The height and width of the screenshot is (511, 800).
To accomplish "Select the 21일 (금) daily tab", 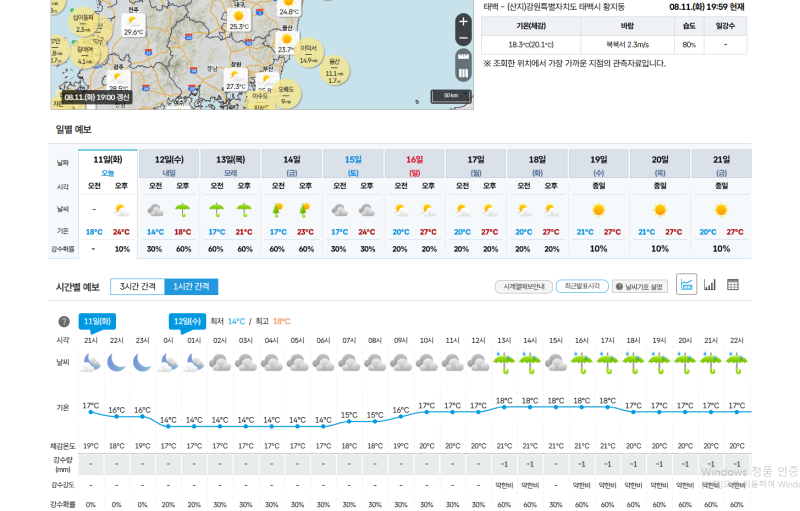I will [x=721, y=166].
